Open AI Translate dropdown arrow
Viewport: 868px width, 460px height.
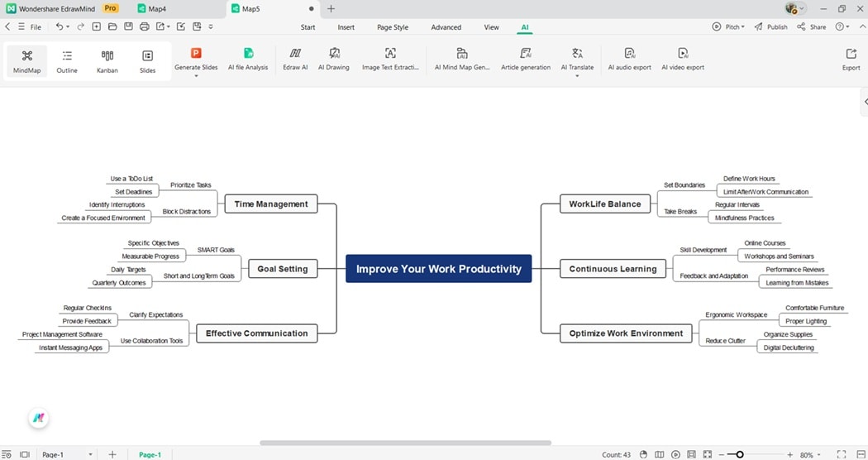pos(577,76)
